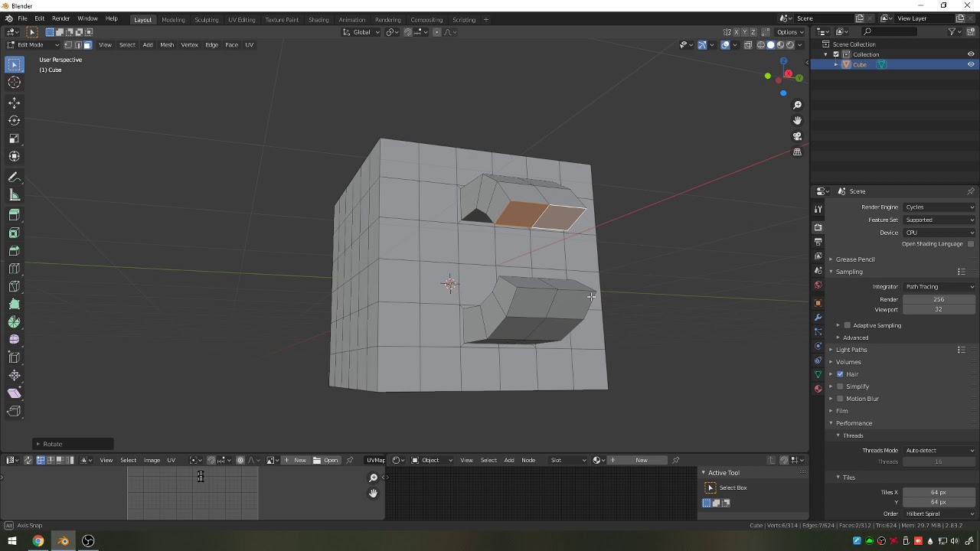The width and height of the screenshot is (980, 551).
Task: Expand the Light Paths panel
Action: (x=851, y=350)
